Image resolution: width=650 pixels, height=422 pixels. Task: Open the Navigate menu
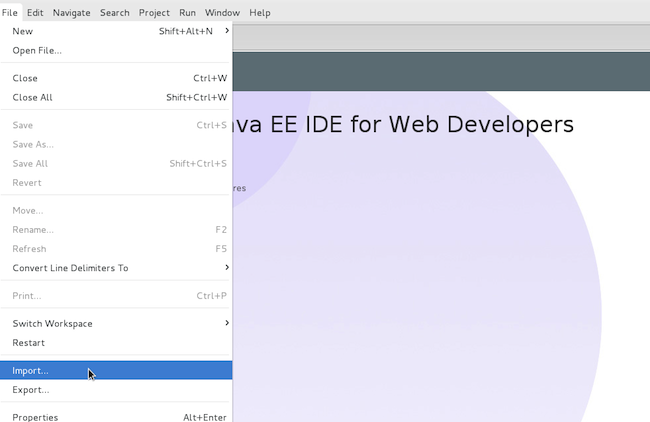[71, 13]
